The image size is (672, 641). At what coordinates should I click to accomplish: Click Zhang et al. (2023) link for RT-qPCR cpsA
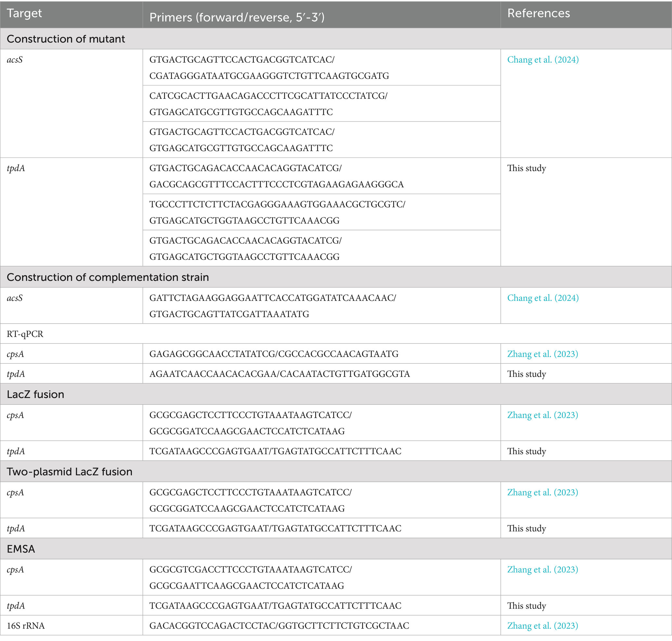click(x=542, y=354)
